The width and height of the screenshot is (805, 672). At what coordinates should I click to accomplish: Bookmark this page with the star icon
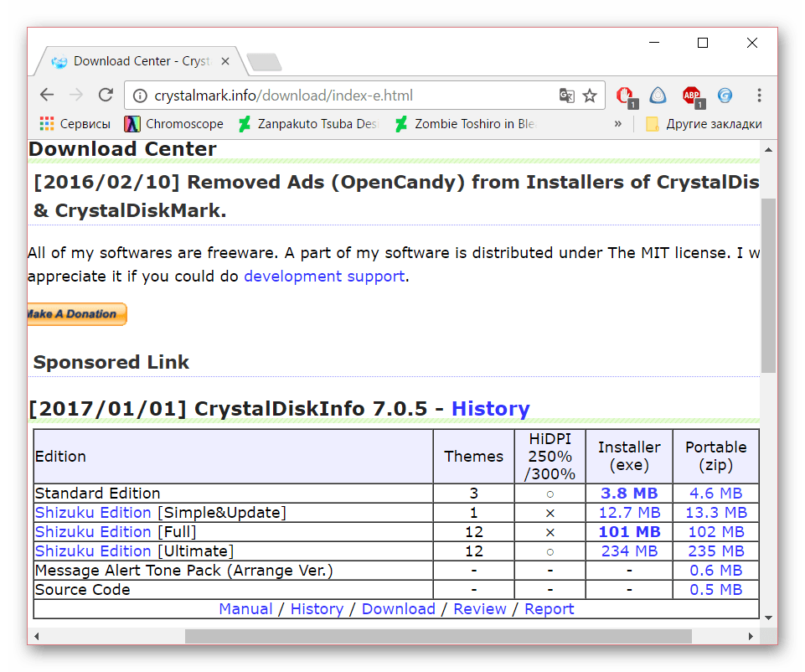590,96
